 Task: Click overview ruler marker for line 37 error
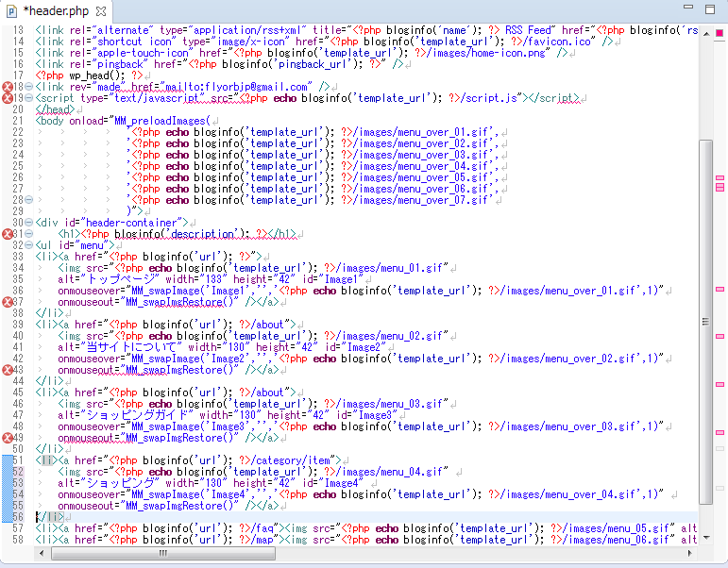[x=720, y=289]
